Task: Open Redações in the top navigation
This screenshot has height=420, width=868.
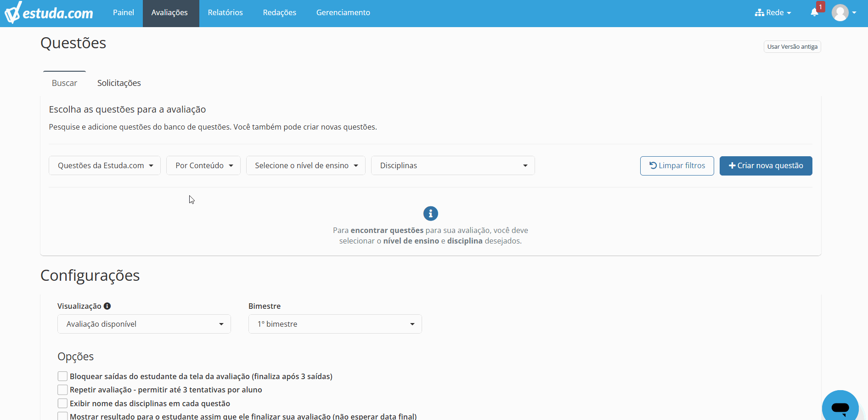Action: [279, 12]
